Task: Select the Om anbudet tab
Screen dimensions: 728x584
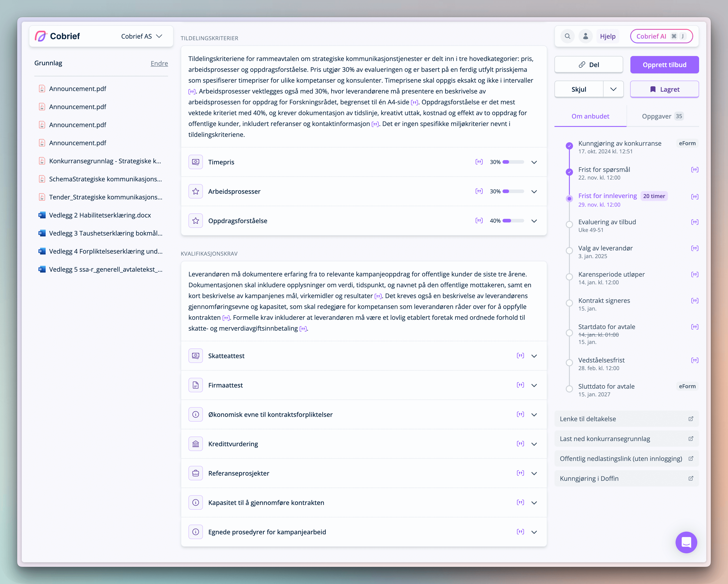Action: (590, 116)
